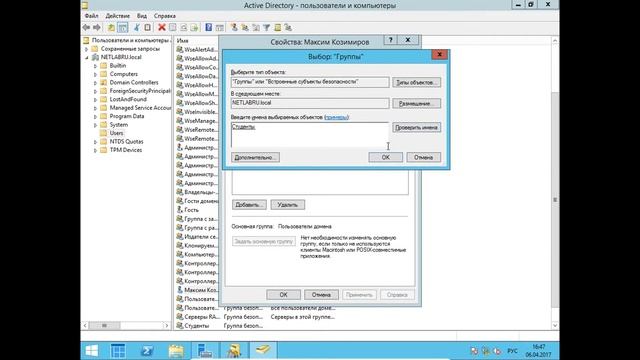The image size is (640, 360).
Task: Click the object names input field with Студенты
Action: point(310,135)
